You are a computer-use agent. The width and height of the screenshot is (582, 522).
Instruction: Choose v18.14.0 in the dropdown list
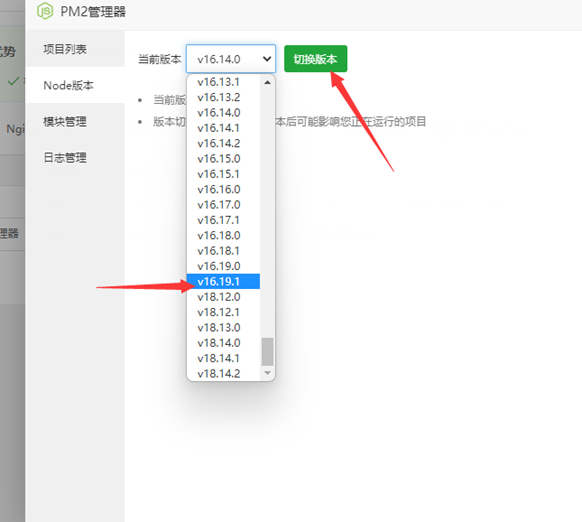223,343
